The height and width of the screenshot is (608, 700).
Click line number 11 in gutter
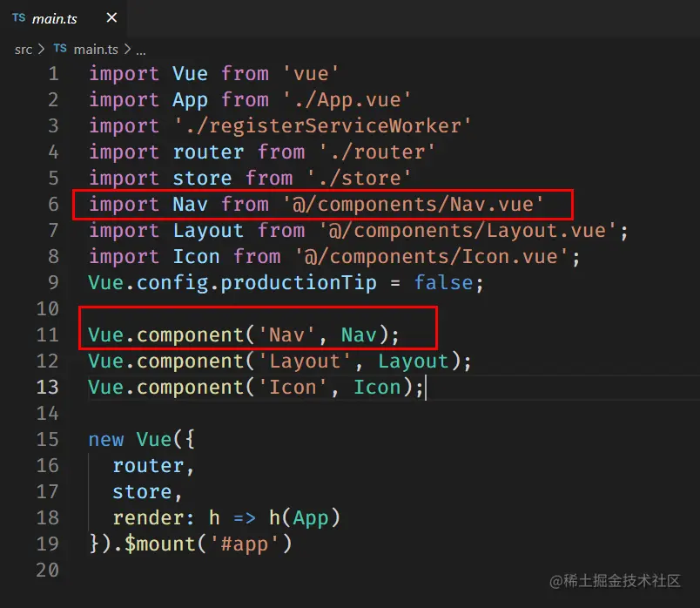click(x=48, y=334)
